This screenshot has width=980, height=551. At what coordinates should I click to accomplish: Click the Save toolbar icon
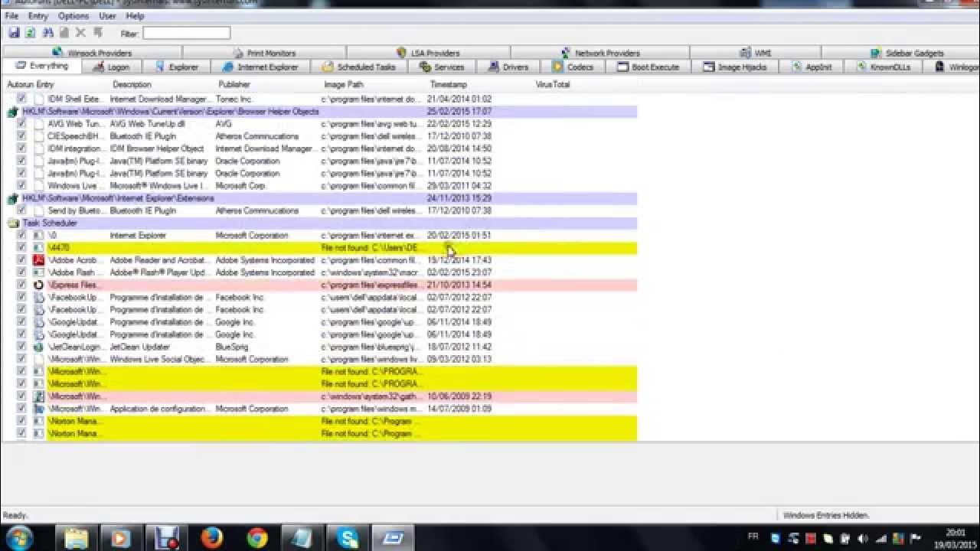(14, 33)
